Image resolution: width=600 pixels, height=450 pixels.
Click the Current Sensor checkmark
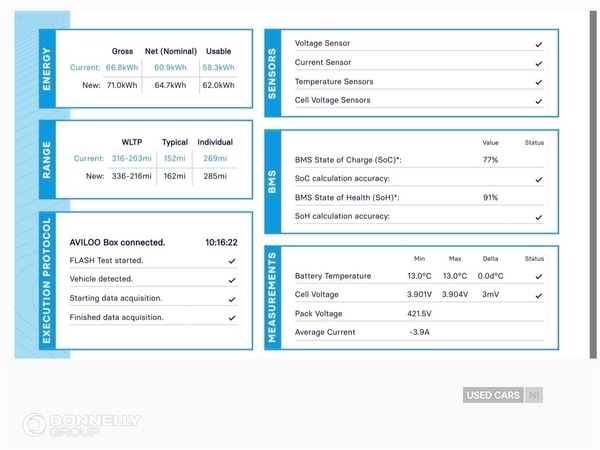click(538, 63)
